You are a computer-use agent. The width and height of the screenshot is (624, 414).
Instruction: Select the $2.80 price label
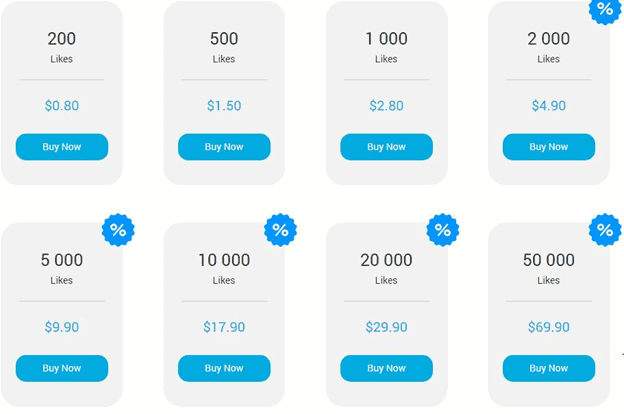click(386, 106)
